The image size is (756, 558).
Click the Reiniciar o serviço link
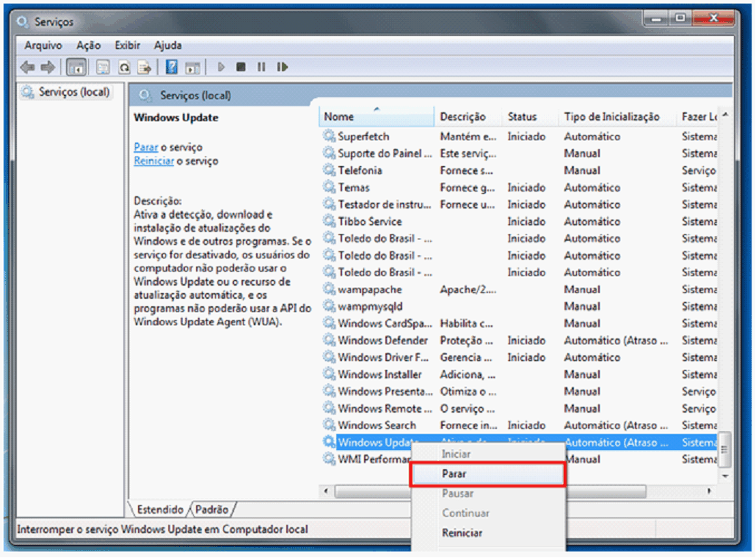click(x=153, y=161)
